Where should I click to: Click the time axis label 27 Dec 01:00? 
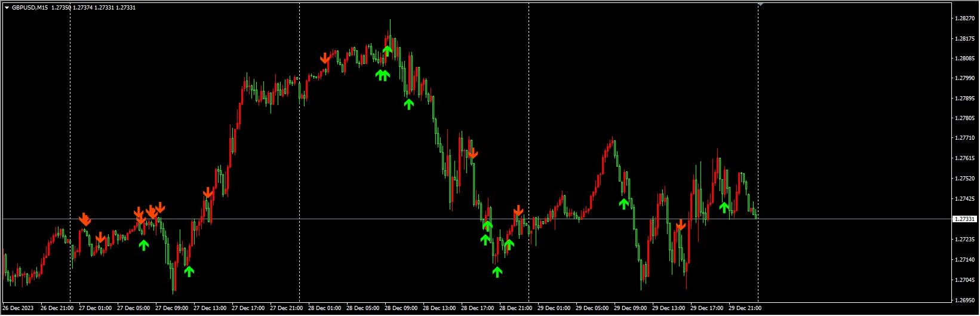[95, 309]
